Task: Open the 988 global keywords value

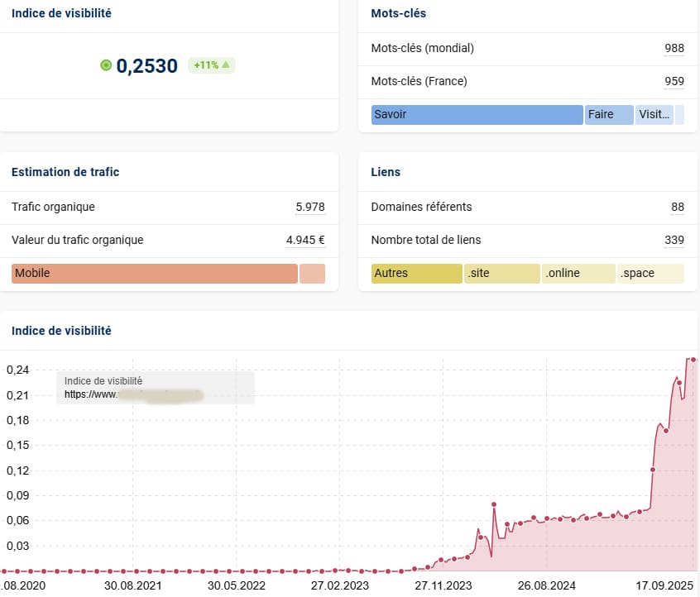Action: coord(674,48)
